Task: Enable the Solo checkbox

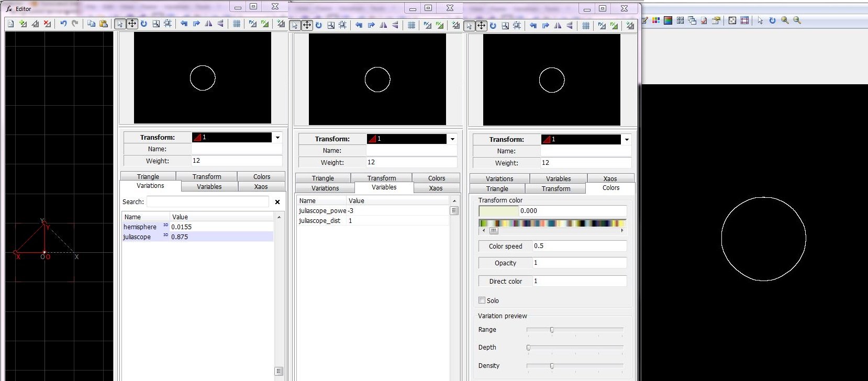Action: click(x=482, y=300)
